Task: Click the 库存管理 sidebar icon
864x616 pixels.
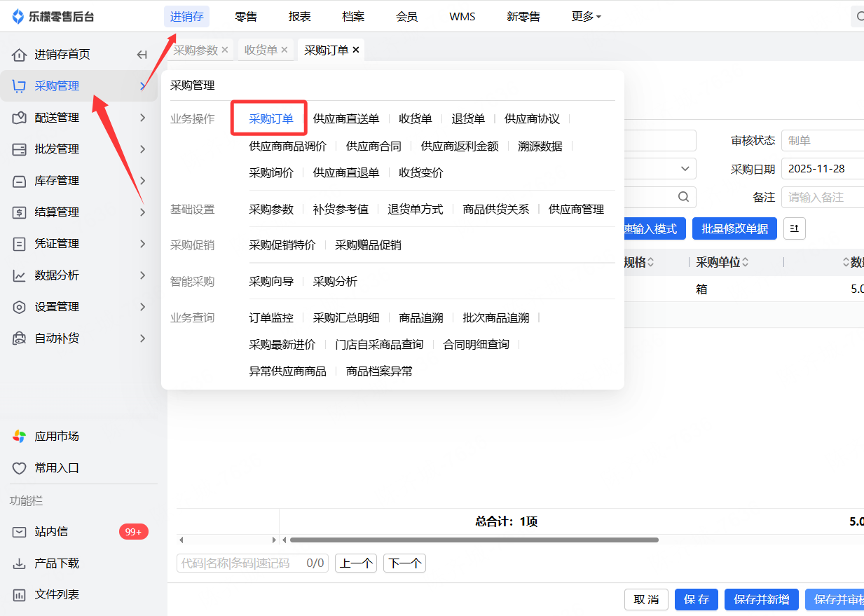Action: pyautogui.click(x=20, y=181)
